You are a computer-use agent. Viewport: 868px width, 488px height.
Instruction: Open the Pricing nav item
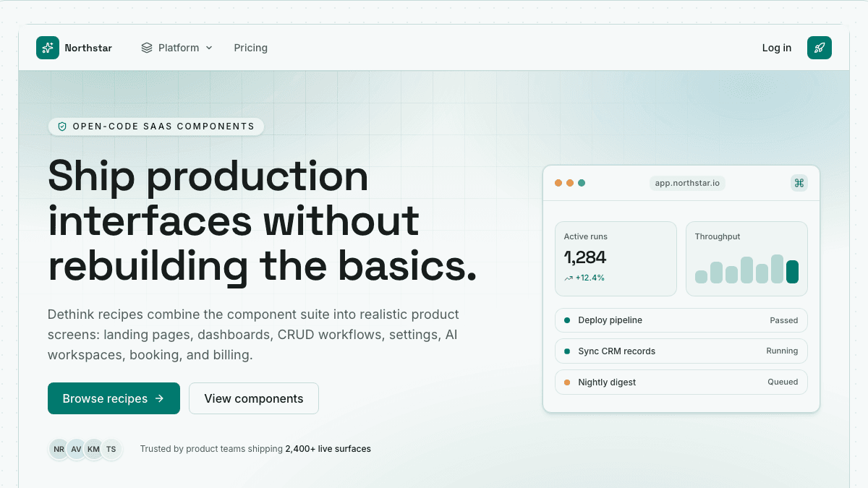tap(251, 48)
